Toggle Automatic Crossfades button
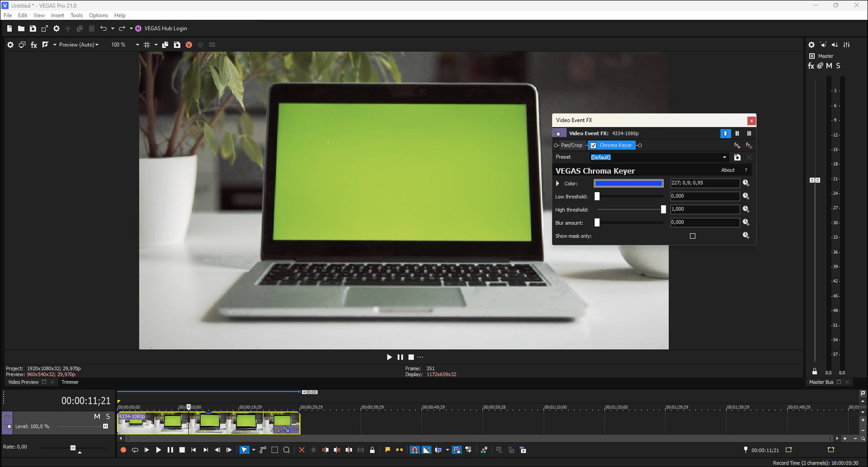The width and height of the screenshot is (868, 467). (426, 450)
